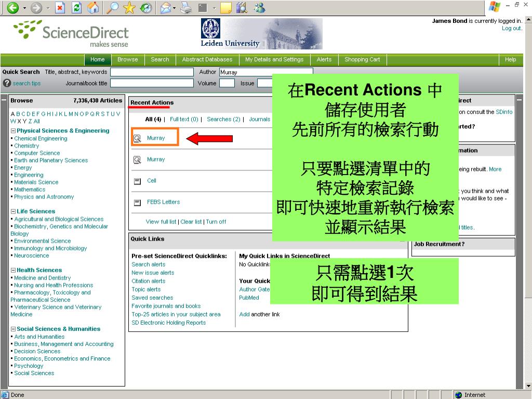This screenshot has width=532, height=399.
Task: Click the Volume field
Action: (227, 83)
